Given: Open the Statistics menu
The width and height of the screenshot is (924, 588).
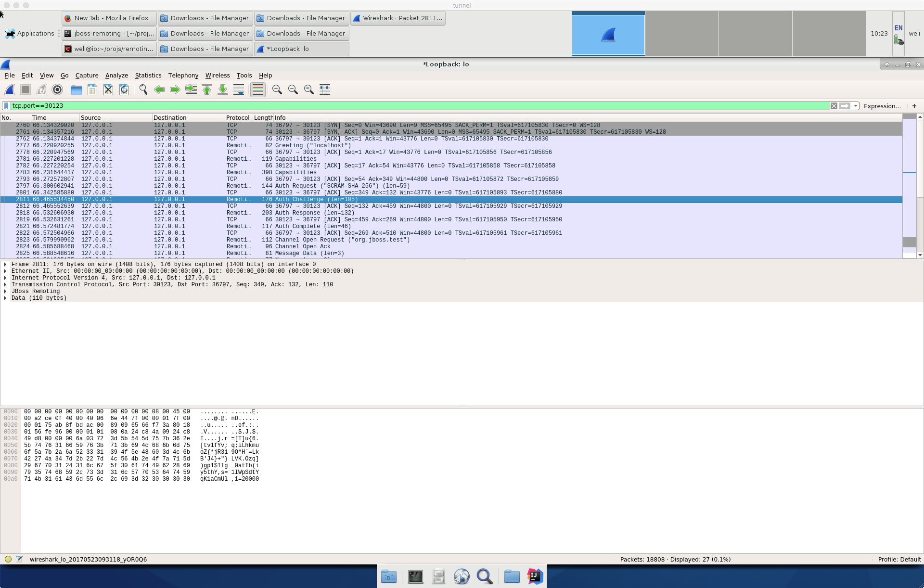Looking at the screenshot, I should pos(148,76).
